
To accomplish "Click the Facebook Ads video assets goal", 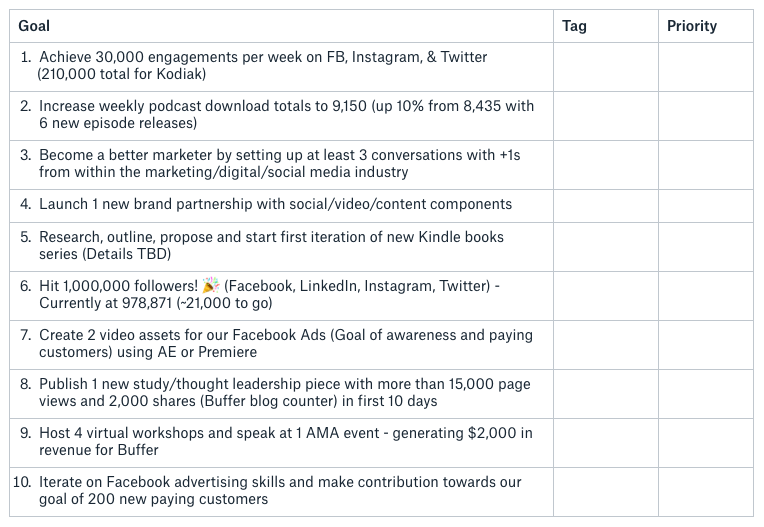I will (x=286, y=343).
